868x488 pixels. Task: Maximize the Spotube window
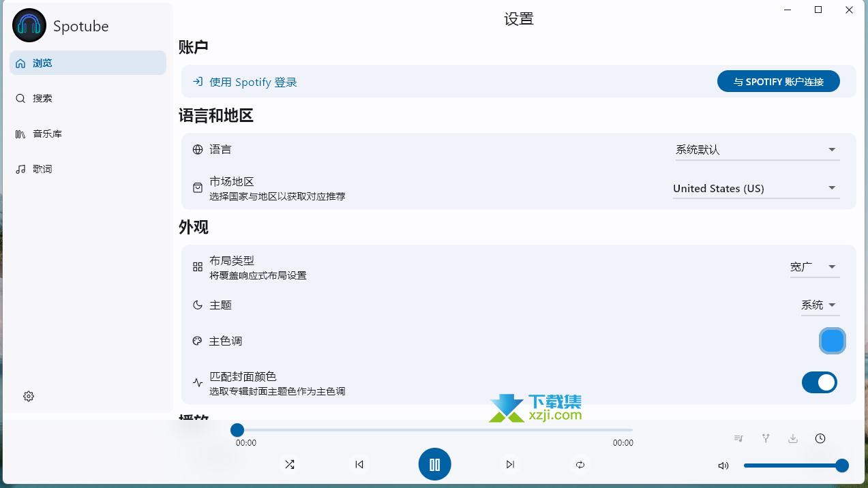coord(818,10)
